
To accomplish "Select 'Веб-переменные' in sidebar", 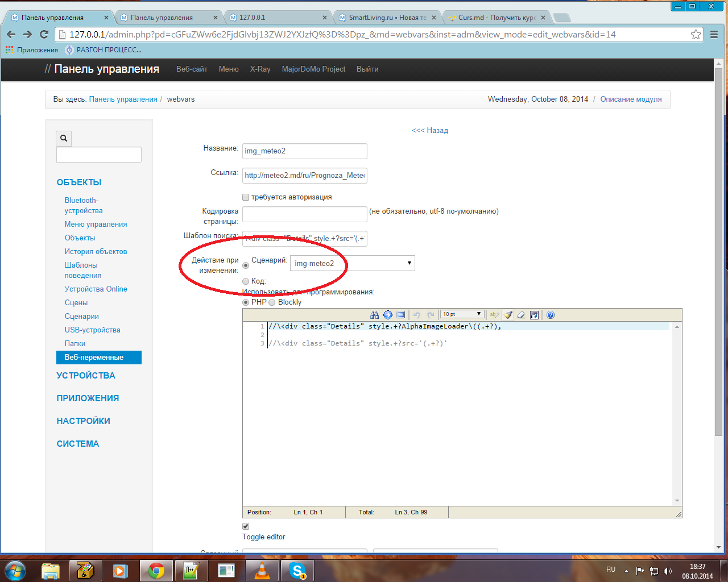I will point(99,357).
